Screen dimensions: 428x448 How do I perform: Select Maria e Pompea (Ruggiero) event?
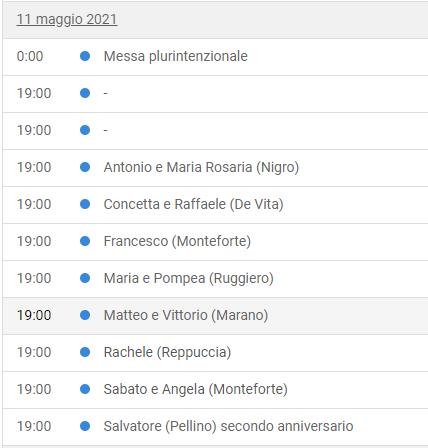(189, 278)
